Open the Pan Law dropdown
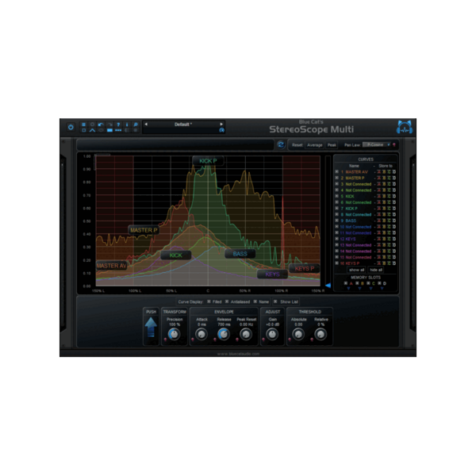This screenshot has width=476, height=476. click(x=376, y=145)
